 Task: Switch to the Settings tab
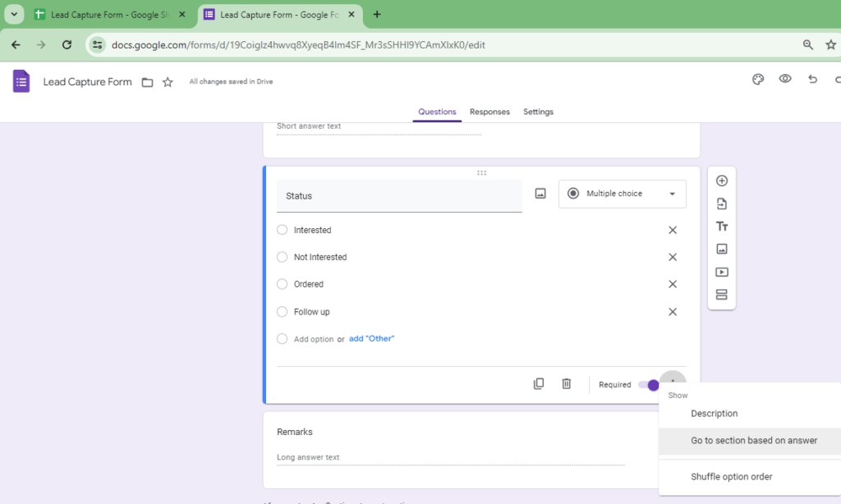coord(538,112)
